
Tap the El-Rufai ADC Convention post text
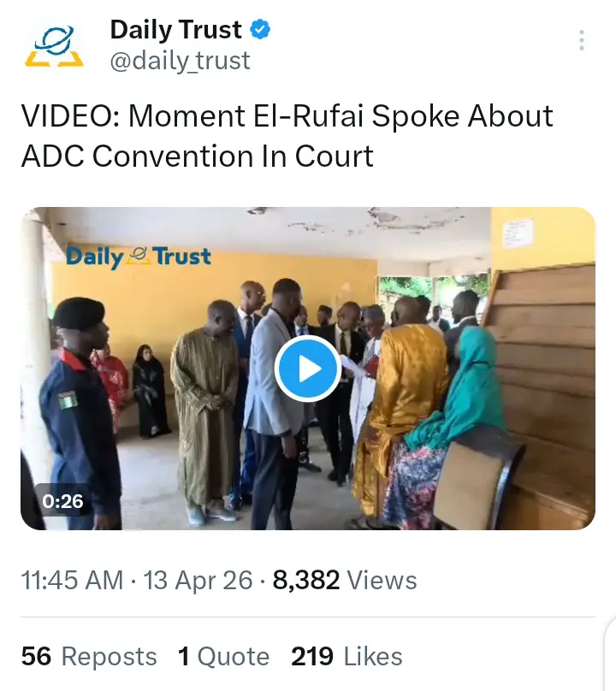coord(287,136)
